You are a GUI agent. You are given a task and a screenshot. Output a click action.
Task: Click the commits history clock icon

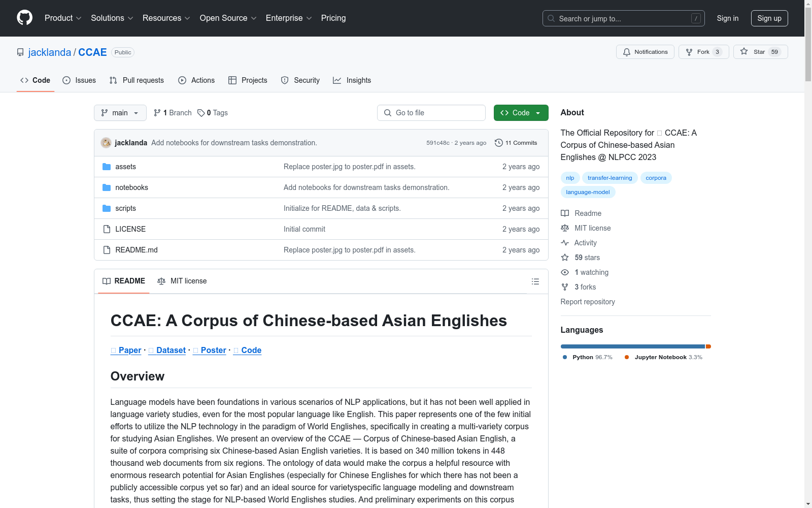pyautogui.click(x=499, y=143)
